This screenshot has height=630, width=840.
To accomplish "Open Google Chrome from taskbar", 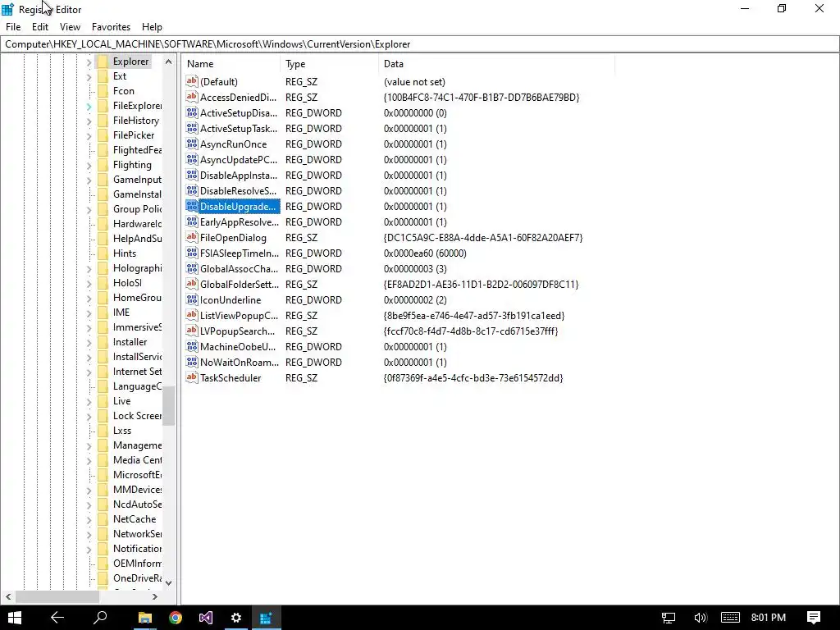I will [176, 618].
